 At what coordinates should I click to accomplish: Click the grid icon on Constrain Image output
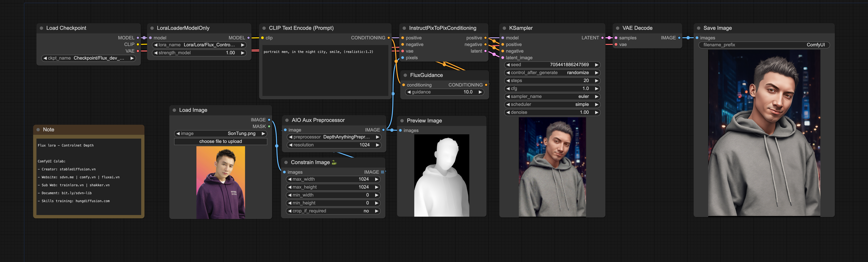(x=382, y=172)
